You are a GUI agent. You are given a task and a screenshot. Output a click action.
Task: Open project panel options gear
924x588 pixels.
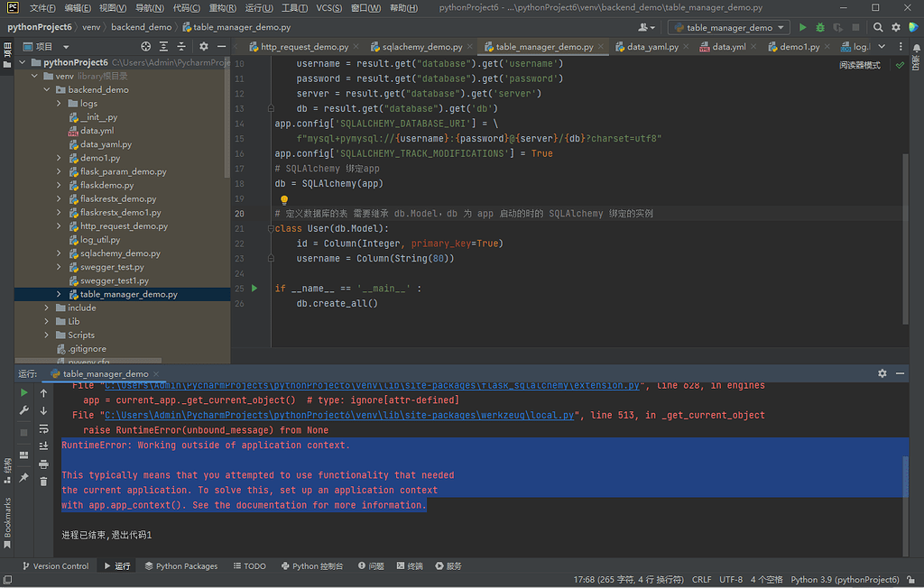tap(204, 47)
